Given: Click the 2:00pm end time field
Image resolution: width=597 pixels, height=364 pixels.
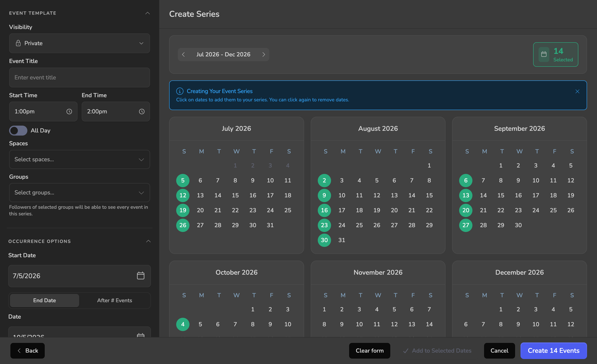Looking at the screenshot, I should [x=116, y=112].
